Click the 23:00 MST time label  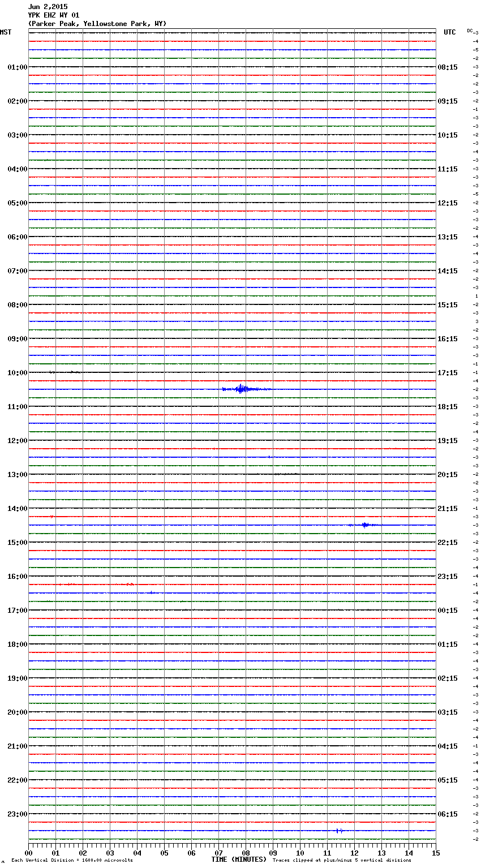click(18, 814)
